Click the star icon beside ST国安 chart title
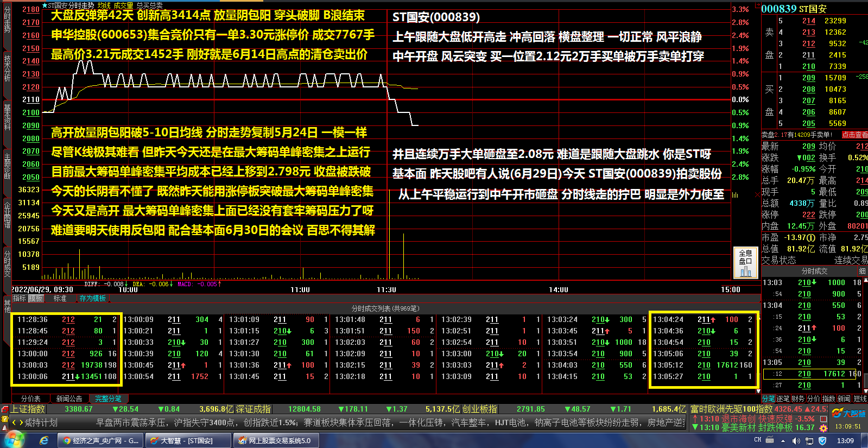This screenshot has height=448, width=868. 45,5
